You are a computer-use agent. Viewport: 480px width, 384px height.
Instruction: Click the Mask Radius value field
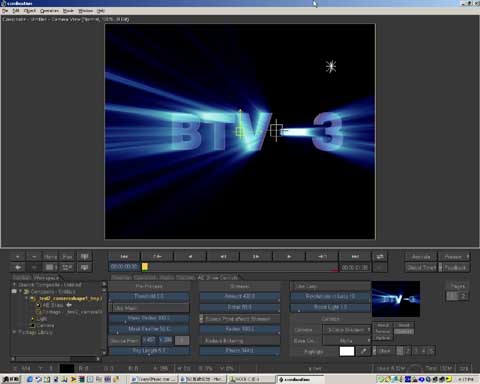tap(149, 318)
